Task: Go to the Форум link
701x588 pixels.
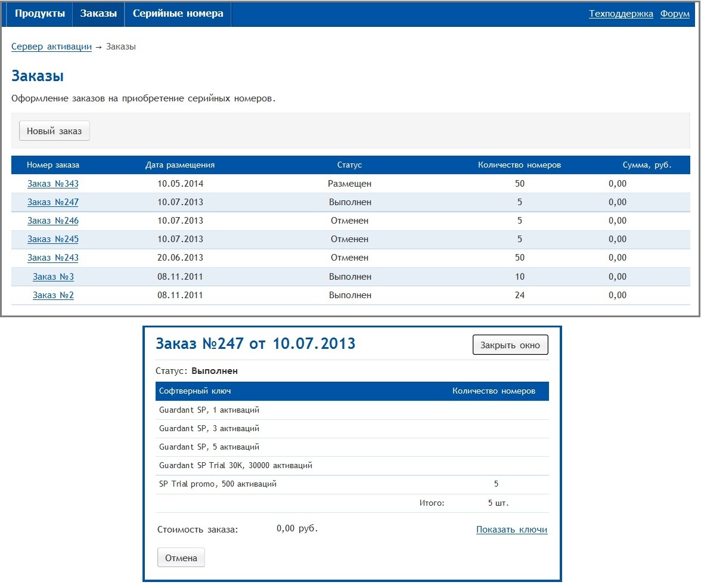Action: click(x=675, y=14)
